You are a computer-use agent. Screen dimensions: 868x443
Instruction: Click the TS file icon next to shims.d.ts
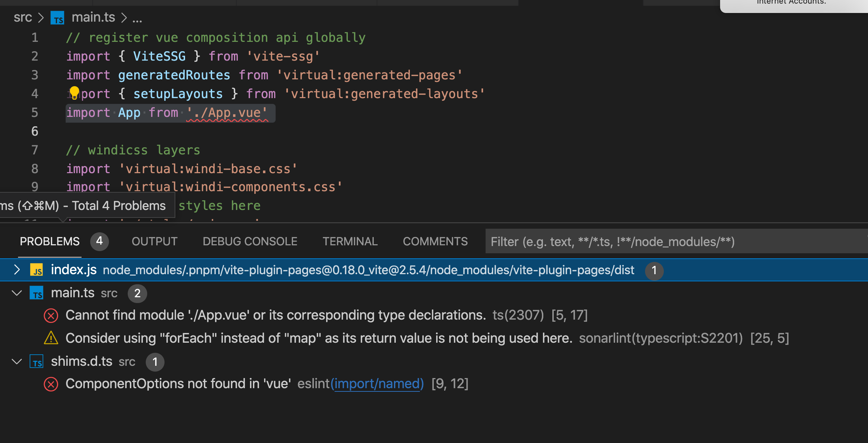click(36, 361)
